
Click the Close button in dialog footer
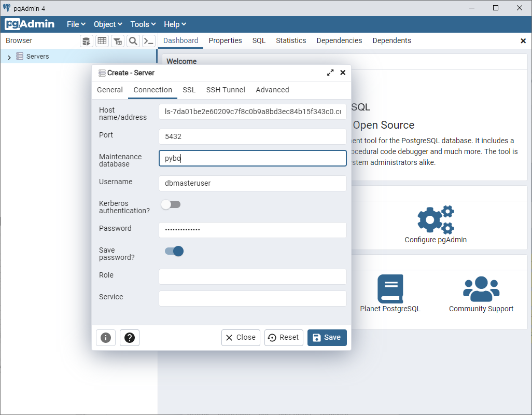coord(241,338)
